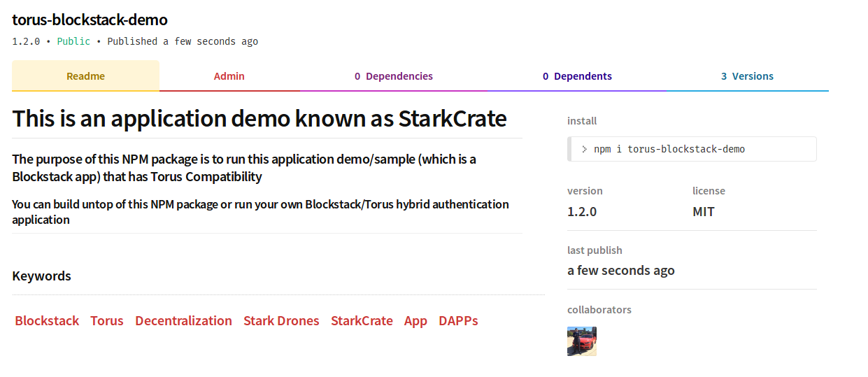Viewport: 868px width, 377px height.
Task: View the 0 Dependencies tab
Action: tap(394, 76)
